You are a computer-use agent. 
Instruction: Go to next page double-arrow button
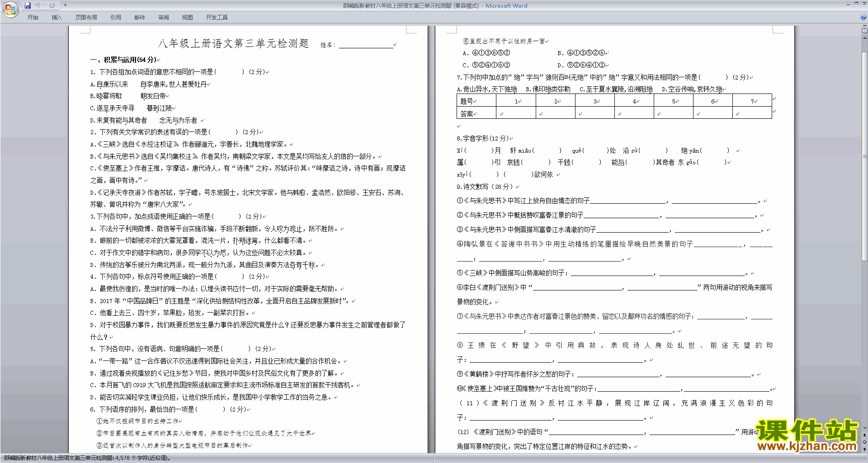[865, 449]
